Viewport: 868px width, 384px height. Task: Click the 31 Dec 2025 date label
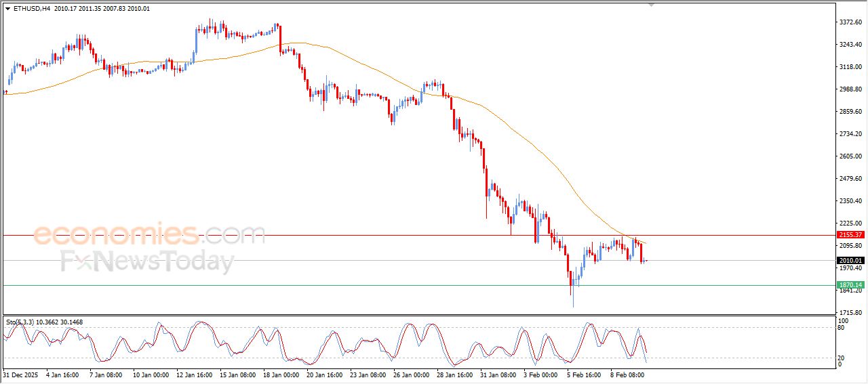(x=22, y=374)
